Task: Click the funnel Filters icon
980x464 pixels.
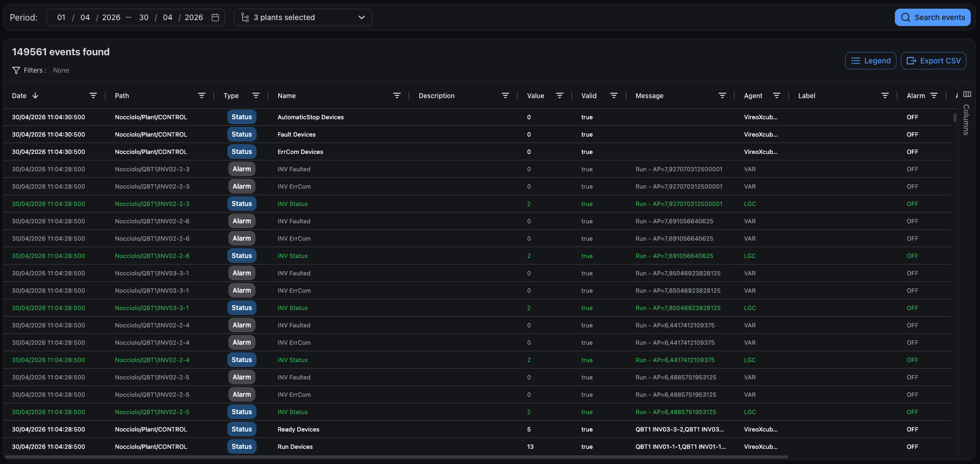Action: [16, 70]
